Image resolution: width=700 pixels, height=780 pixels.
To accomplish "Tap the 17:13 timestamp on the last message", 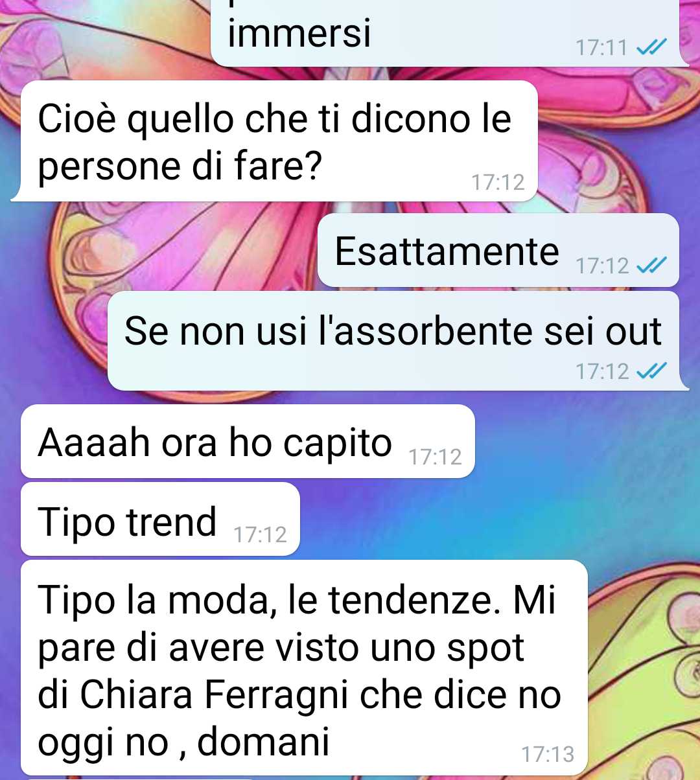I will tap(548, 754).
